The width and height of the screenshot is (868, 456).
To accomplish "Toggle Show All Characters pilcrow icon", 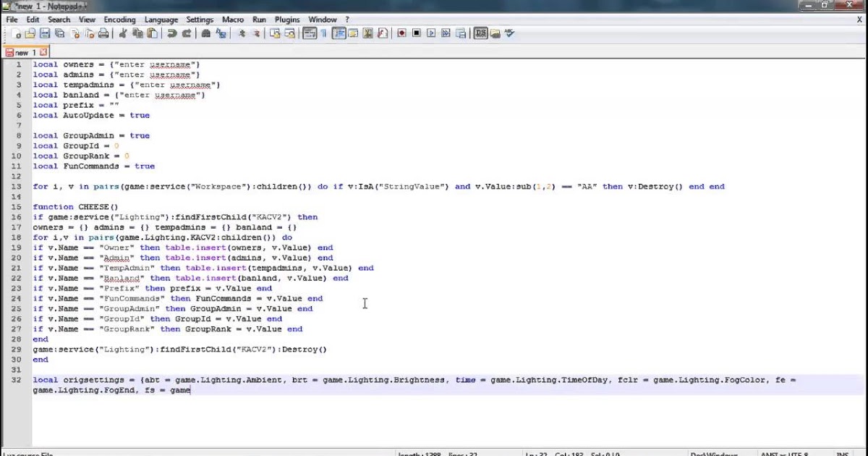I will [x=323, y=33].
